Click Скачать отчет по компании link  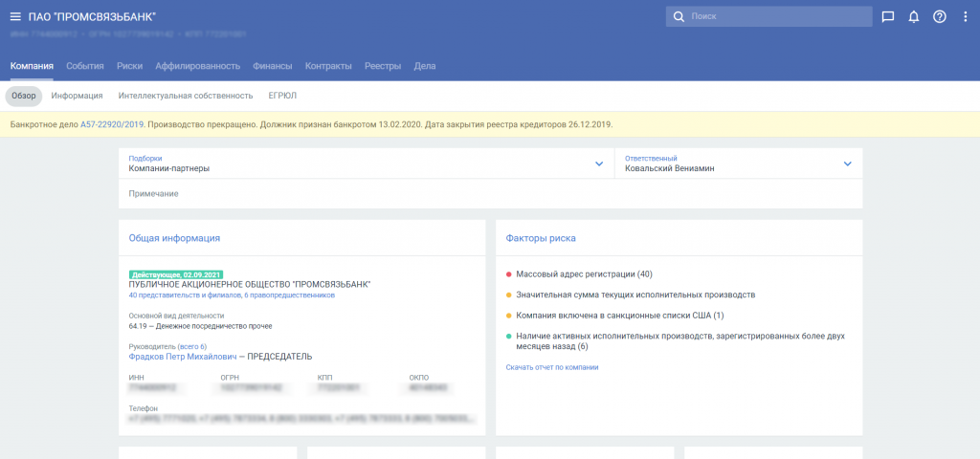click(x=552, y=368)
